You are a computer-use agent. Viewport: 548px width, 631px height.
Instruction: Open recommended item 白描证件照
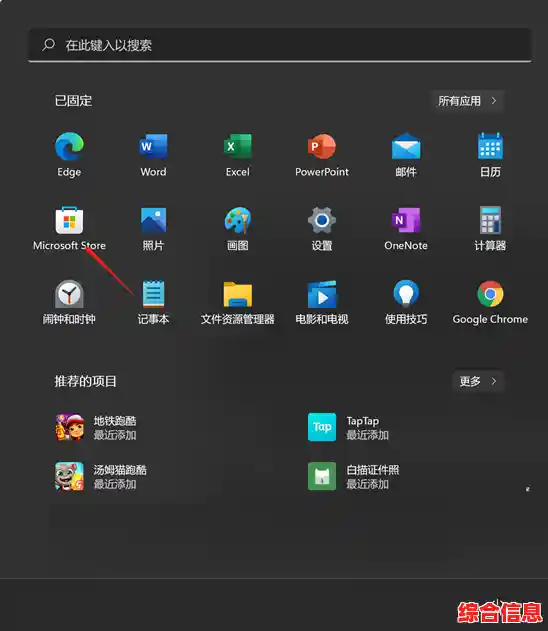(354, 476)
